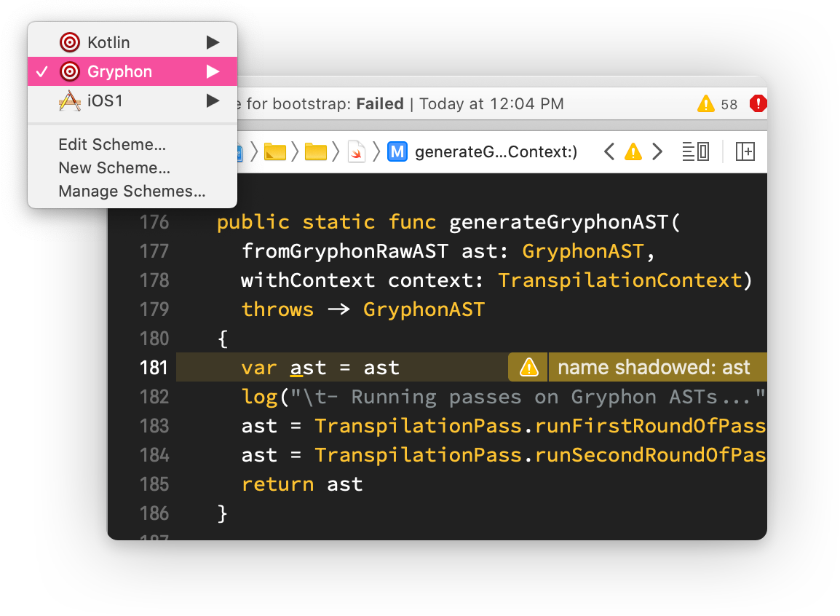Click line number 176 in the gutter
This screenshot has height=616, width=840.
(x=154, y=222)
